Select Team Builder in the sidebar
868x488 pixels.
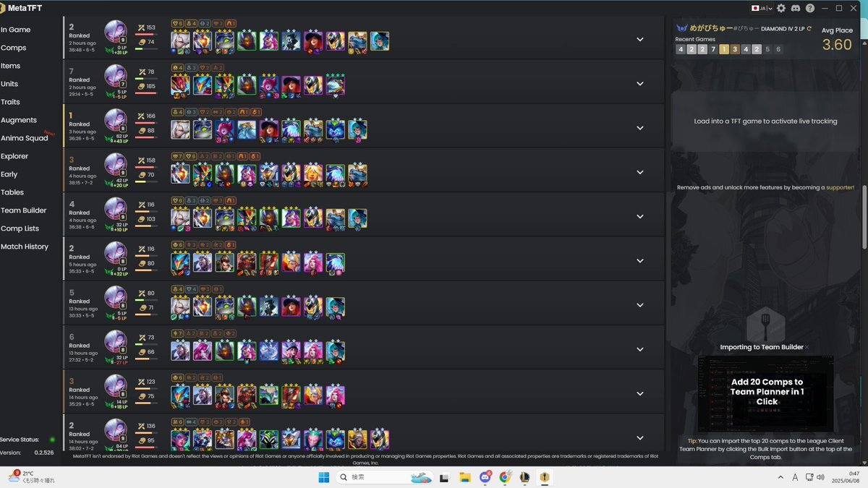(x=24, y=210)
